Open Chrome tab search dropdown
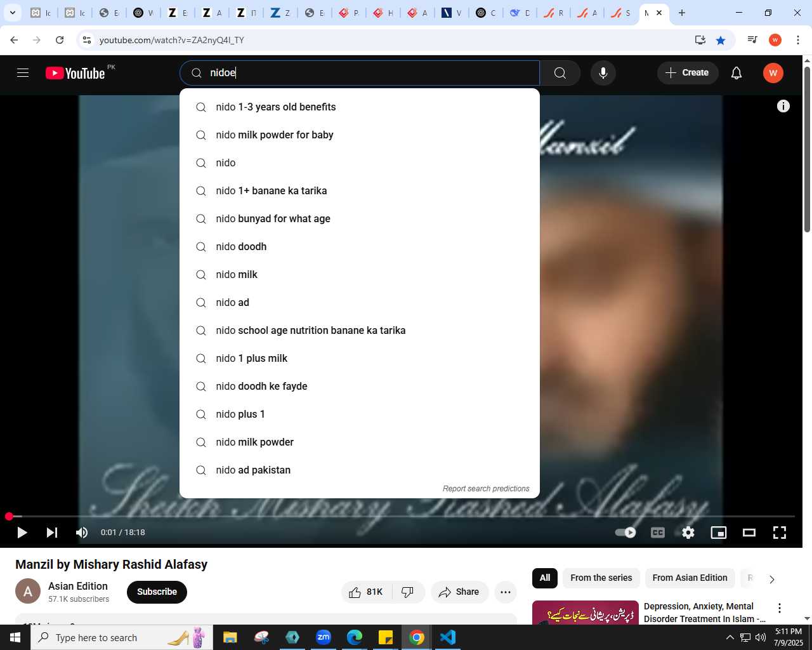 pos(13,13)
